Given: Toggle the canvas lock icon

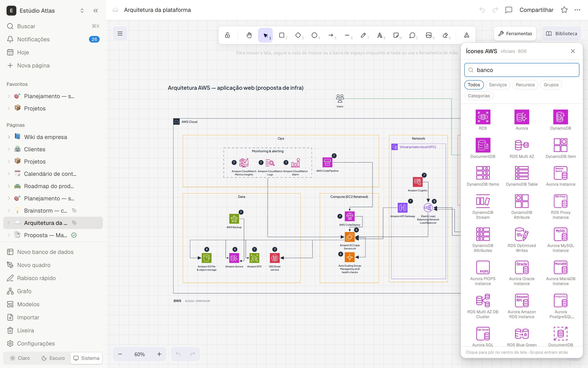Looking at the screenshot, I should click(227, 35).
